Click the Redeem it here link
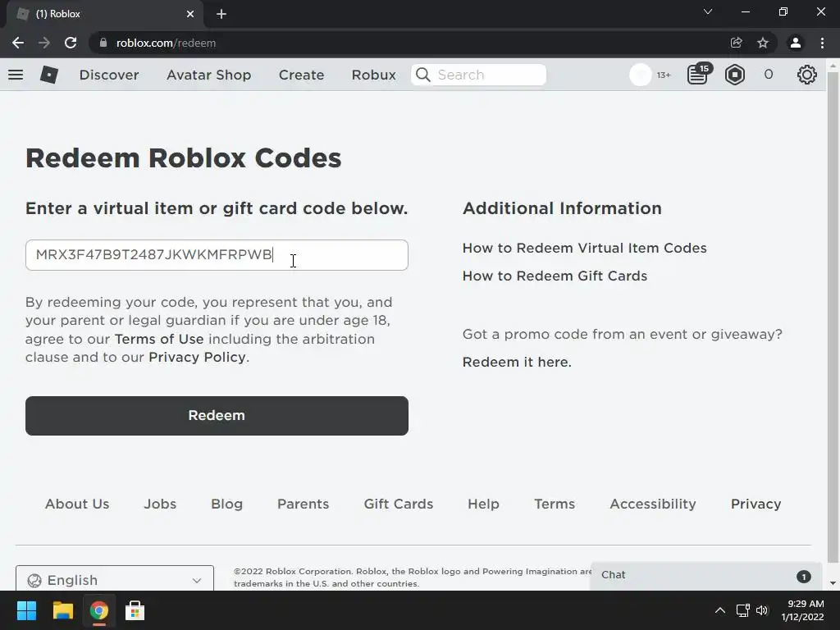The image size is (840, 630). tap(517, 362)
